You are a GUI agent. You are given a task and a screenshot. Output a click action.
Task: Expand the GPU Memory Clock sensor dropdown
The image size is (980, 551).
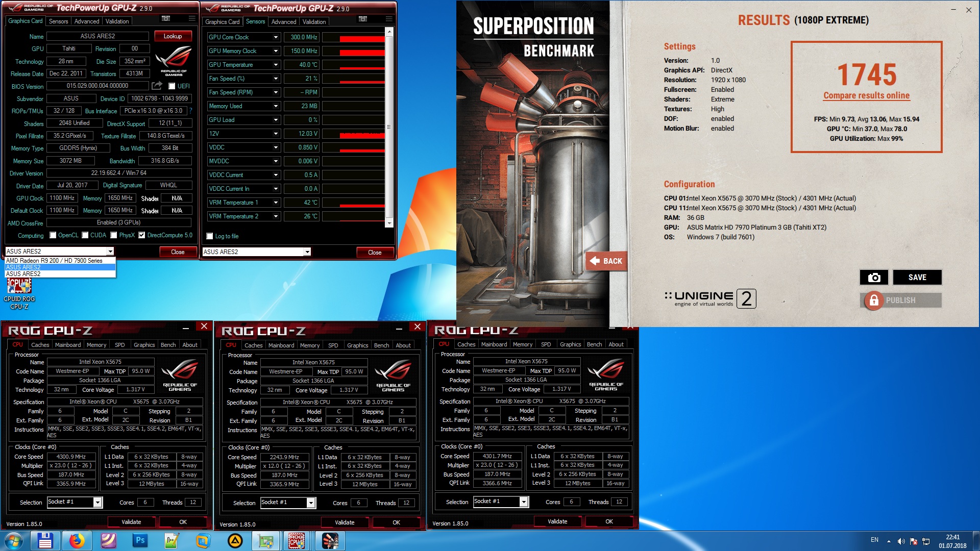276,51
